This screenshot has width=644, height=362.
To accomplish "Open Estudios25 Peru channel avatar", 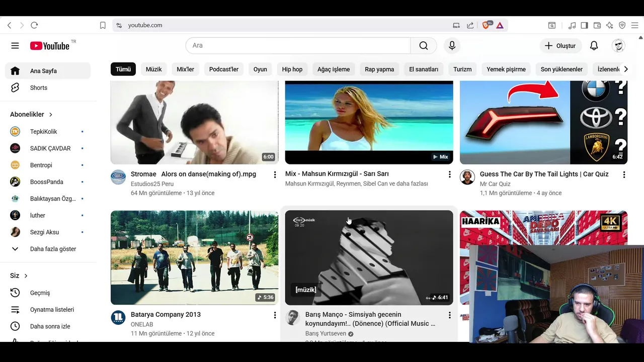I will tap(118, 177).
